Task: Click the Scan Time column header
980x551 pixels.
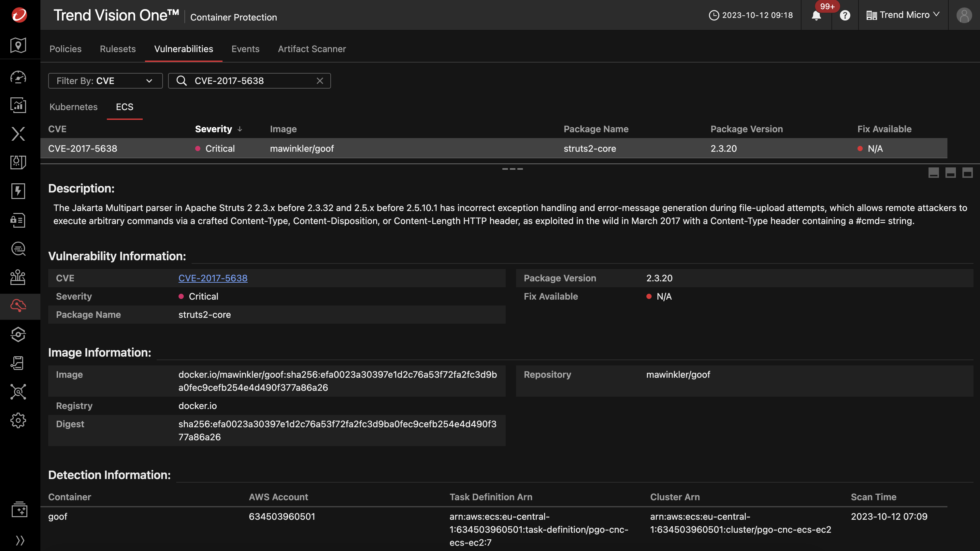Action: tap(873, 497)
